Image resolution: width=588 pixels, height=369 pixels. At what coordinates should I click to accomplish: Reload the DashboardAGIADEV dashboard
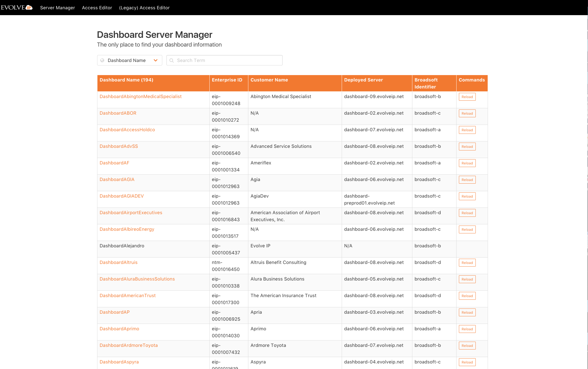click(x=467, y=196)
